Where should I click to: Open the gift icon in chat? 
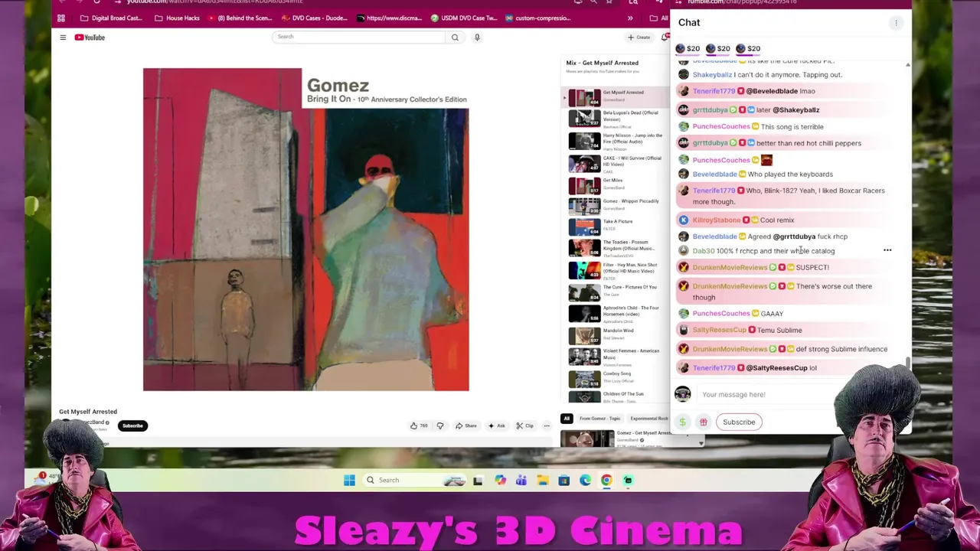tap(703, 422)
